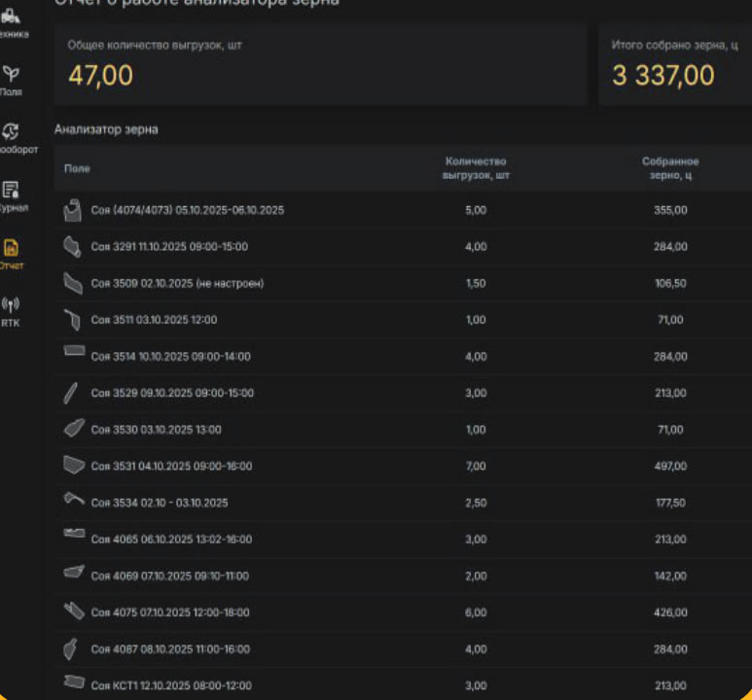
Task: Click grain value 497,00
Action: click(670, 466)
